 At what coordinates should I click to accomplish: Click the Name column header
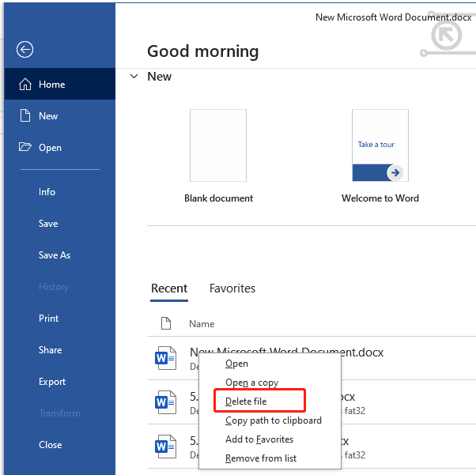pyautogui.click(x=202, y=324)
